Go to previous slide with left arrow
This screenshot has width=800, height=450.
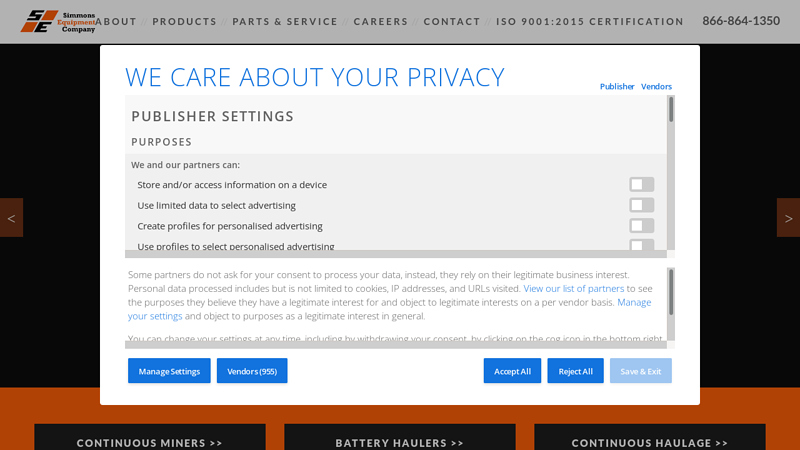pyautogui.click(x=11, y=218)
